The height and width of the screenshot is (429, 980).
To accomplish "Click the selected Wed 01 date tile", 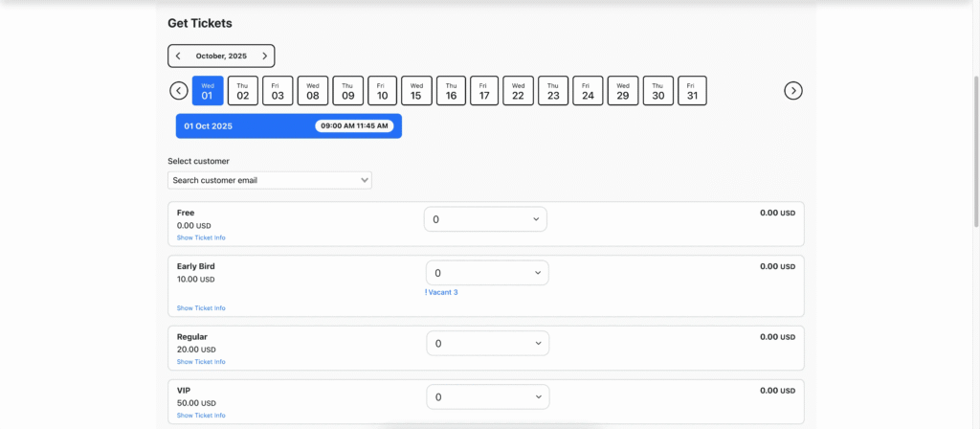I will [x=208, y=91].
